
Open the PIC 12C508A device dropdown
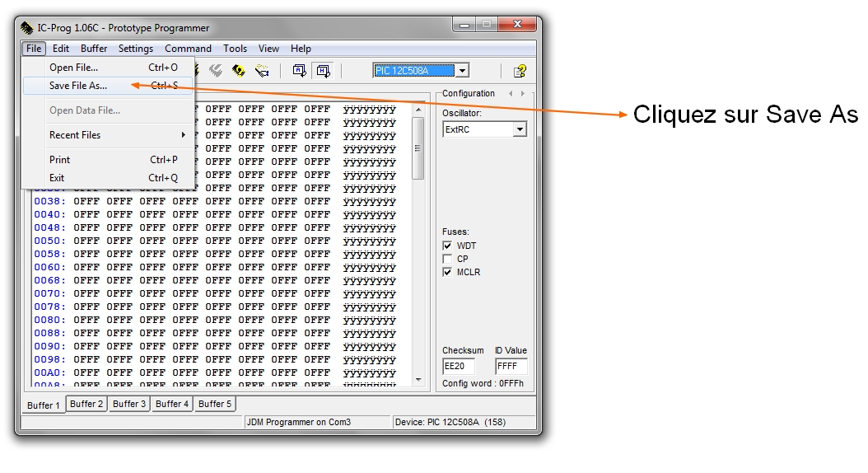pyautogui.click(x=462, y=70)
